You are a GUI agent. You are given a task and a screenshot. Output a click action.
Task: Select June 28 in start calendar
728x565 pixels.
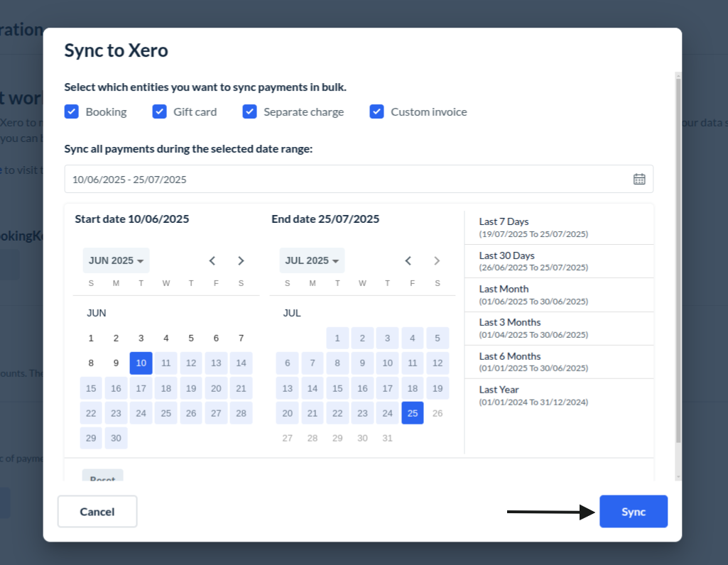(241, 413)
